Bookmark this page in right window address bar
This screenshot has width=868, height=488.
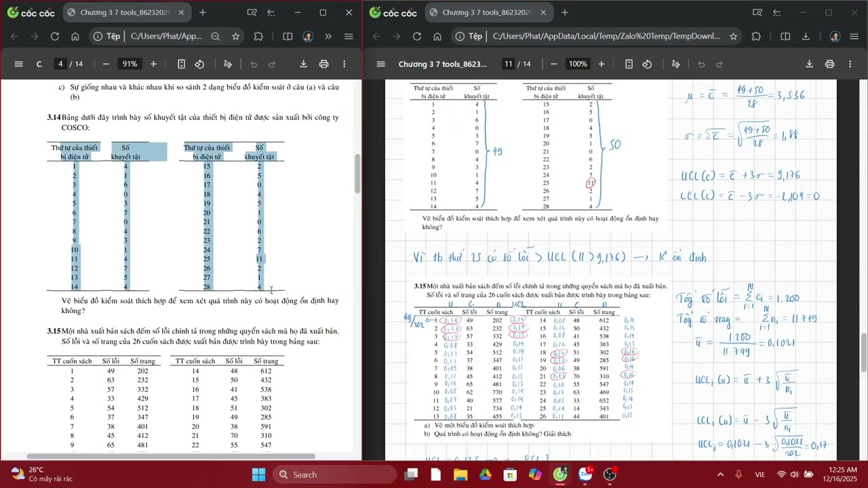click(733, 37)
